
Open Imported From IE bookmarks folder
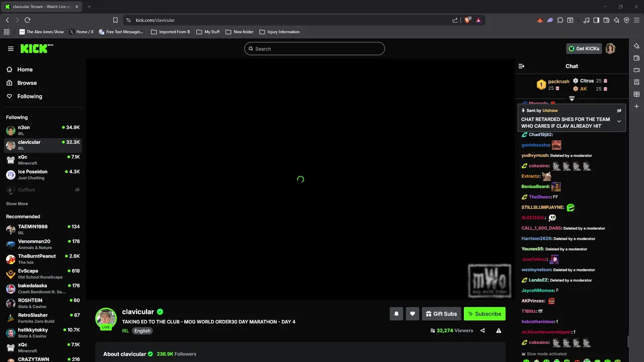pos(171,32)
